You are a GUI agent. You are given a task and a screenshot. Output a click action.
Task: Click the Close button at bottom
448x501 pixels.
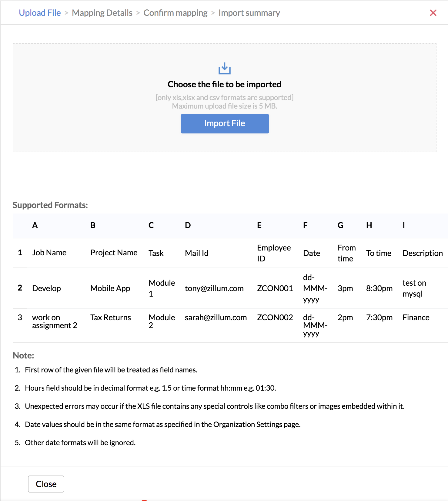tap(46, 484)
